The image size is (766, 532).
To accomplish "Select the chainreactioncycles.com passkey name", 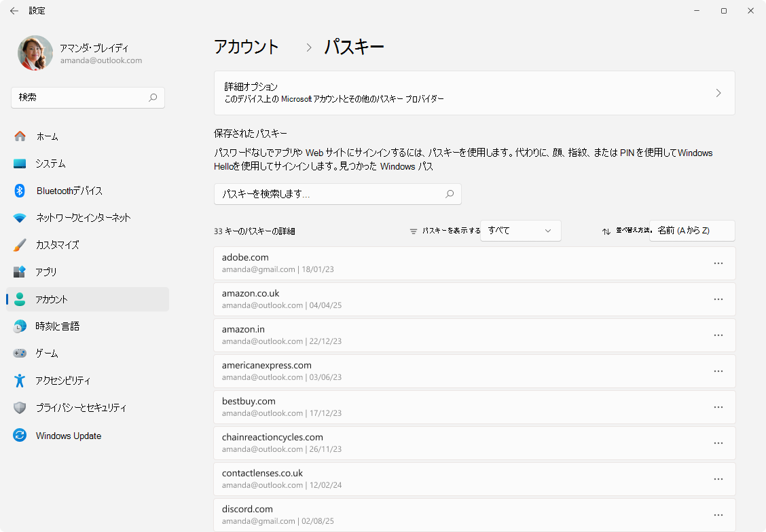I will click(x=272, y=437).
